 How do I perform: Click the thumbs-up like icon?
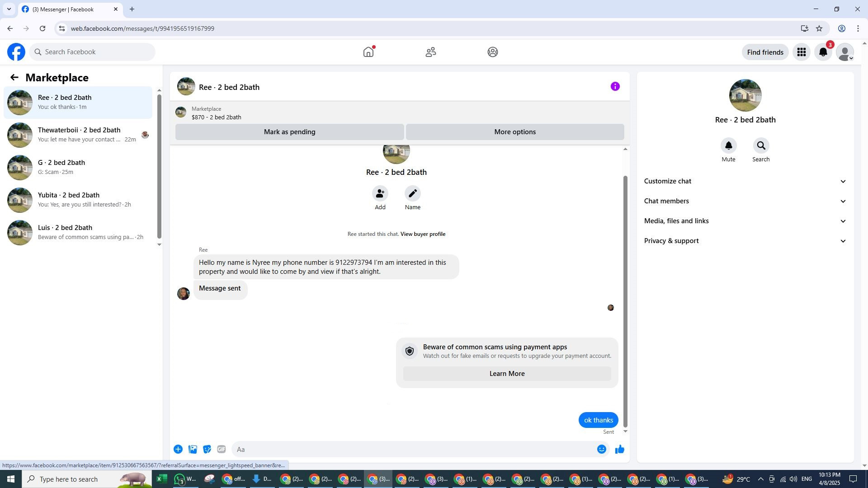[619, 449]
